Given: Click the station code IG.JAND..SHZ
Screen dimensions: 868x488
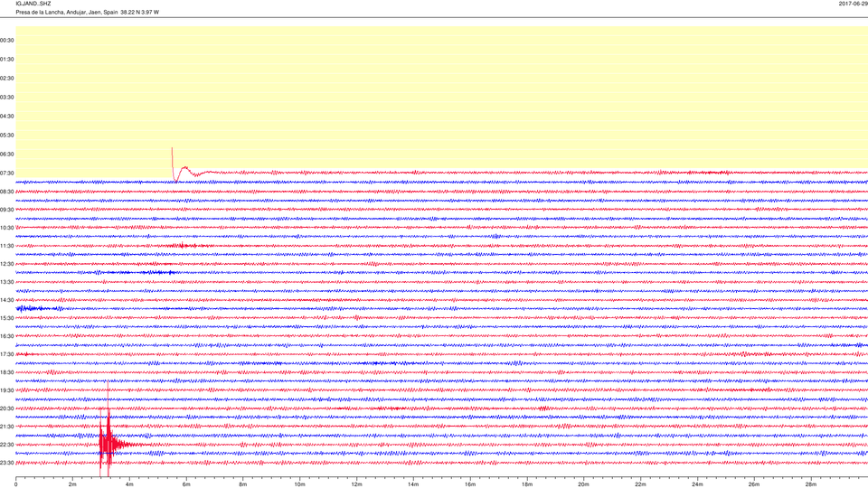Looking at the screenshot, I should [x=33, y=4].
